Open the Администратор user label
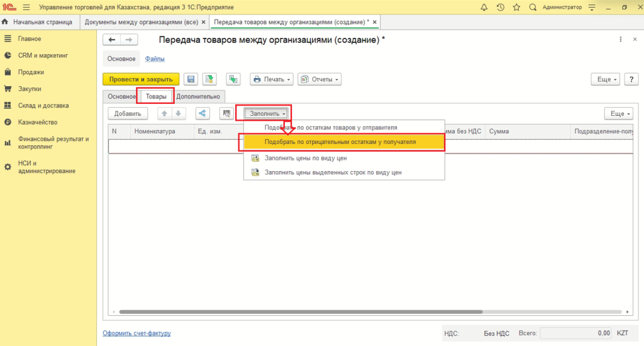This screenshot has height=346, width=644. [562, 8]
